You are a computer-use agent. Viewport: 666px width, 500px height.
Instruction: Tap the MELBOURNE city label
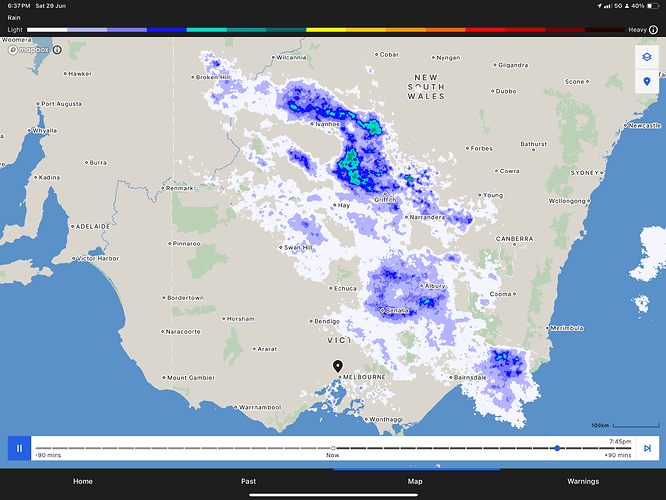[x=364, y=377]
